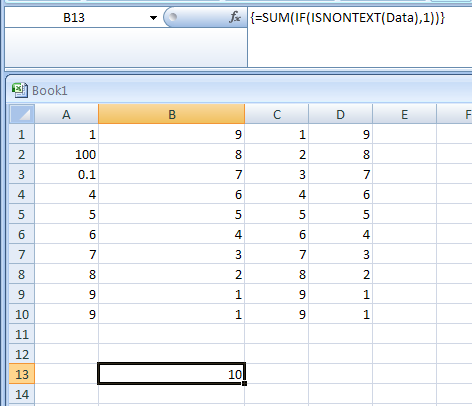Viewport: 472px width, 406px height.
Task: Click the fill handle of cell B13
Action: 245,384
